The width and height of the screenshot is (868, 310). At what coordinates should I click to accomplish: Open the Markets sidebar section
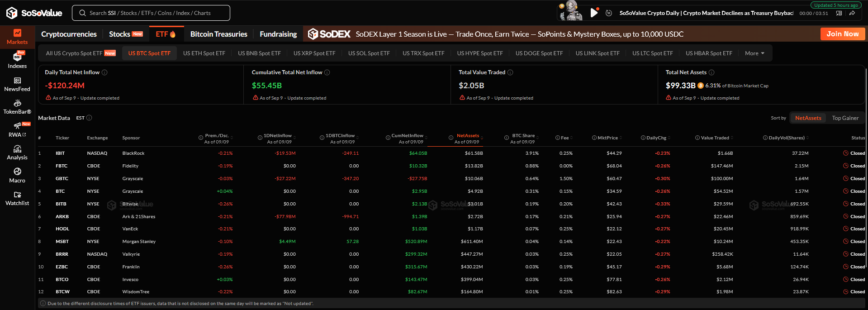tap(17, 37)
